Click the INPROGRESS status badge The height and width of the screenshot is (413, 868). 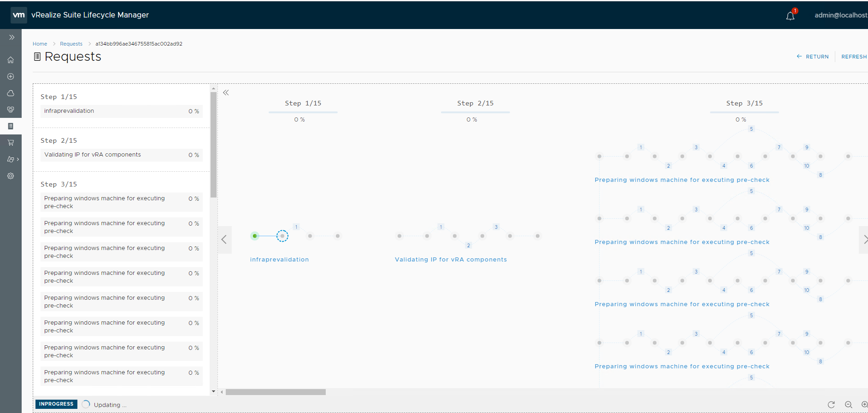pyautogui.click(x=56, y=404)
